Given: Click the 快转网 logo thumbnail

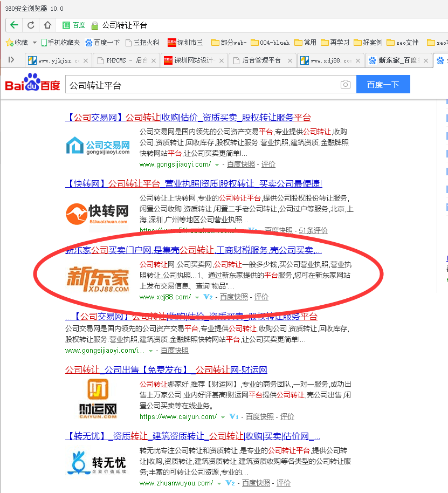Looking at the screenshot, I should point(98,214).
